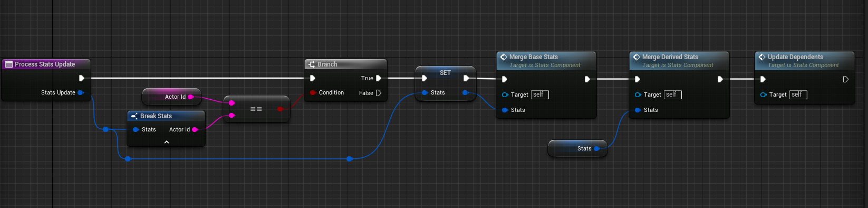Select the Merge Derived Stats node title
This screenshot has height=208, width=868.
670,57
